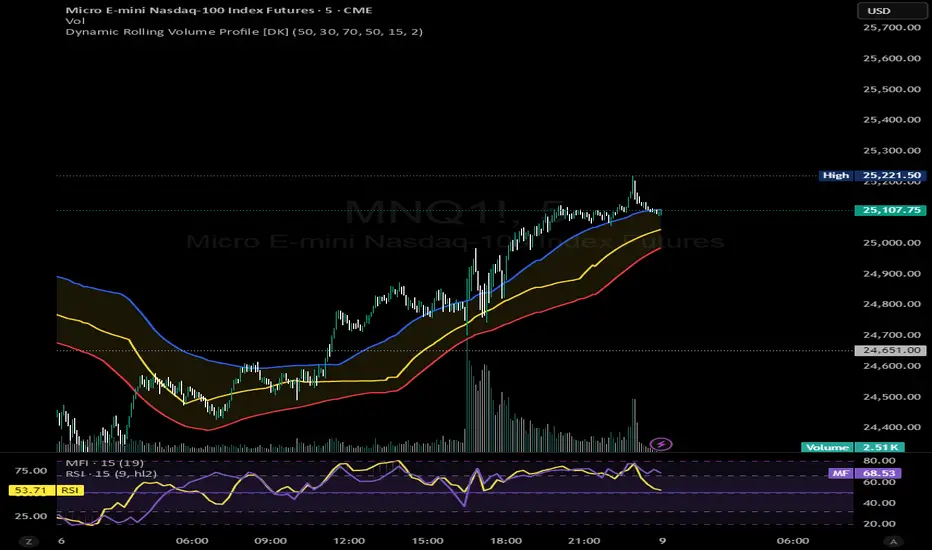Click 60.00 on the oscillator scale

coord(880,482)
